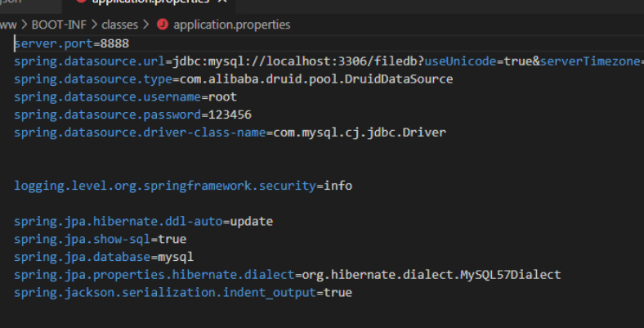Image resolution: width=644 pixels, height=328 pixels.
Task: Click the serverTimezone parameter
Action: tap(590, 61)
